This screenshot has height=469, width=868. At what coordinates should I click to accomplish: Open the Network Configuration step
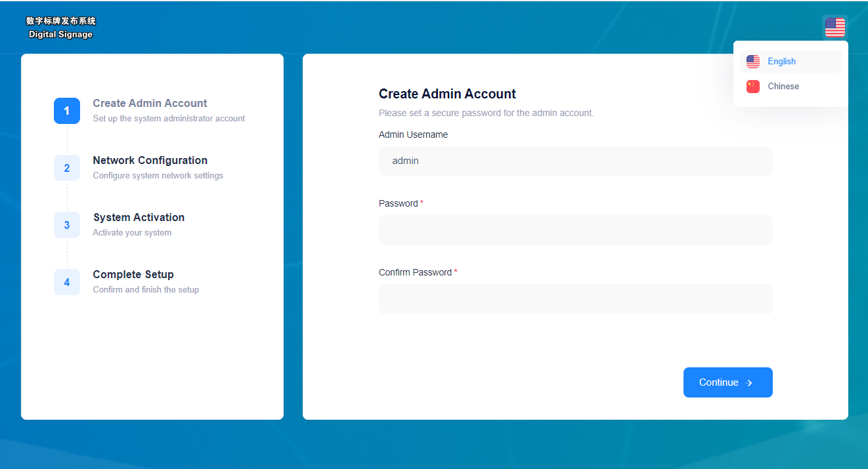click(150, 160)
